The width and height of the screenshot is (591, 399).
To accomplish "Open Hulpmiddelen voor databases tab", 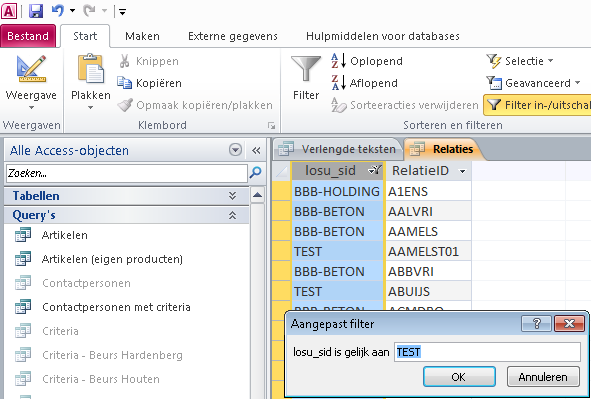I will click(x=383, y=36).
